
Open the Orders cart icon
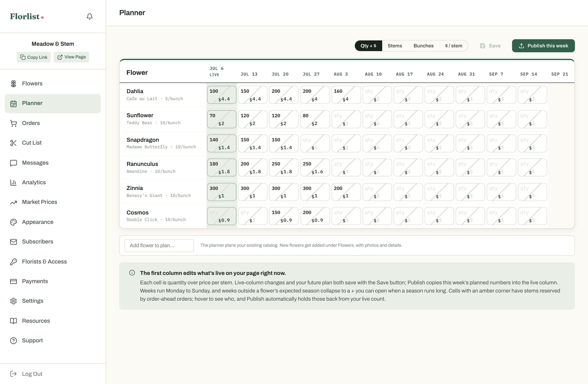click(13, 123)
